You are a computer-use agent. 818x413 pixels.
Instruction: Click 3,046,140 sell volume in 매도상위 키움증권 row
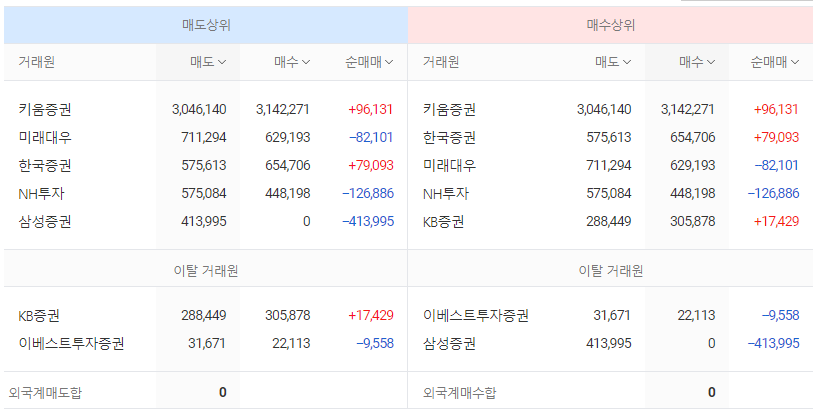(x=199, y=110)
